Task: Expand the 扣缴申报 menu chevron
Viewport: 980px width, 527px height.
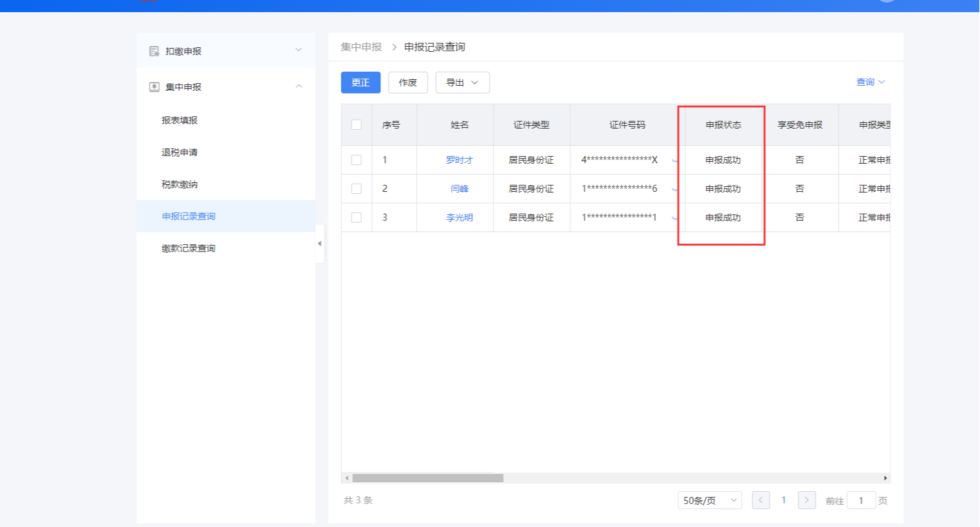Action: coord(299,51)
